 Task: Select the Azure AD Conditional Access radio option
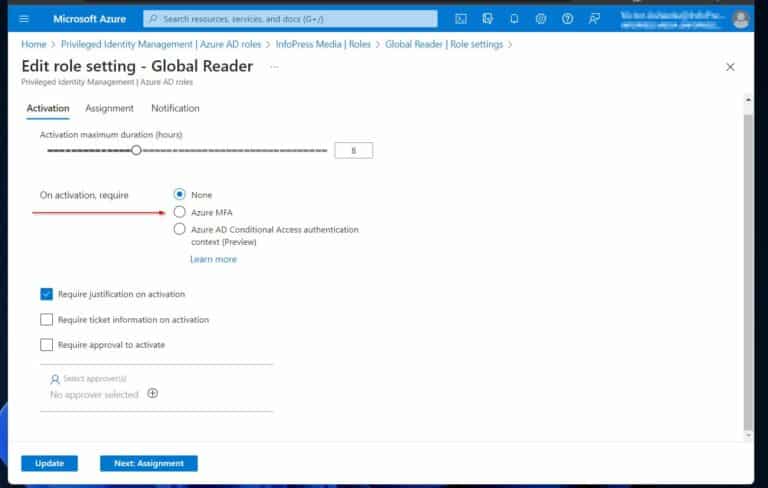point(180,229)
